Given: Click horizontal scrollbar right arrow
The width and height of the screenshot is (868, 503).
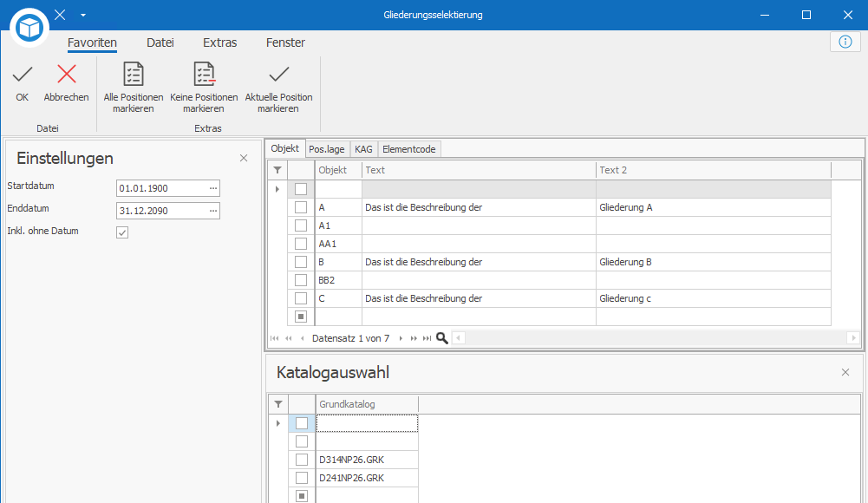Looking at the screenshot, I should coord(853,338).
